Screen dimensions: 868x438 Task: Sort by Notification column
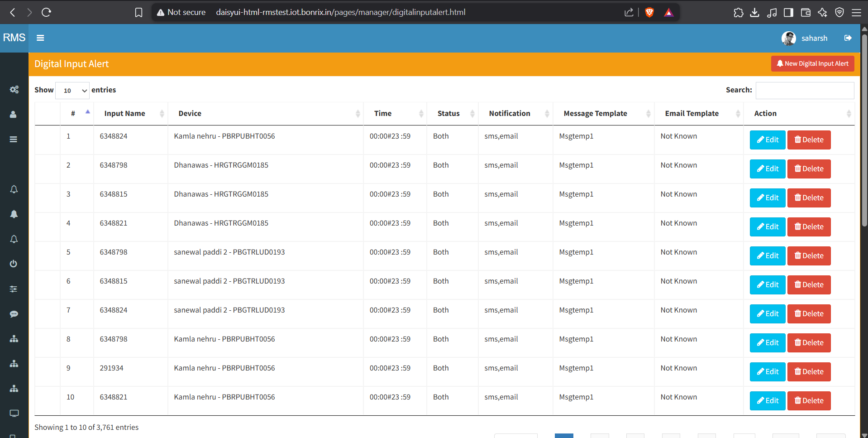(515, 114)
